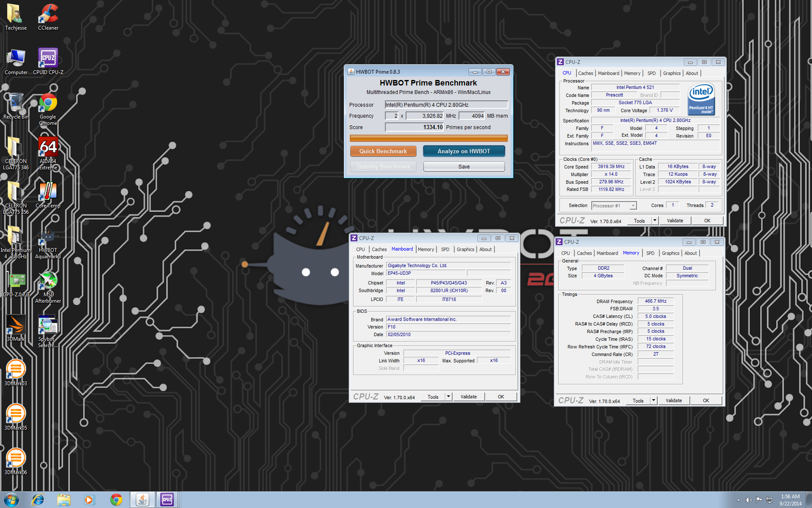The width and height of the screenshot is (812, 508).
Task: Open Mainboard tab in top CPU-Z window
Action: 609,73
